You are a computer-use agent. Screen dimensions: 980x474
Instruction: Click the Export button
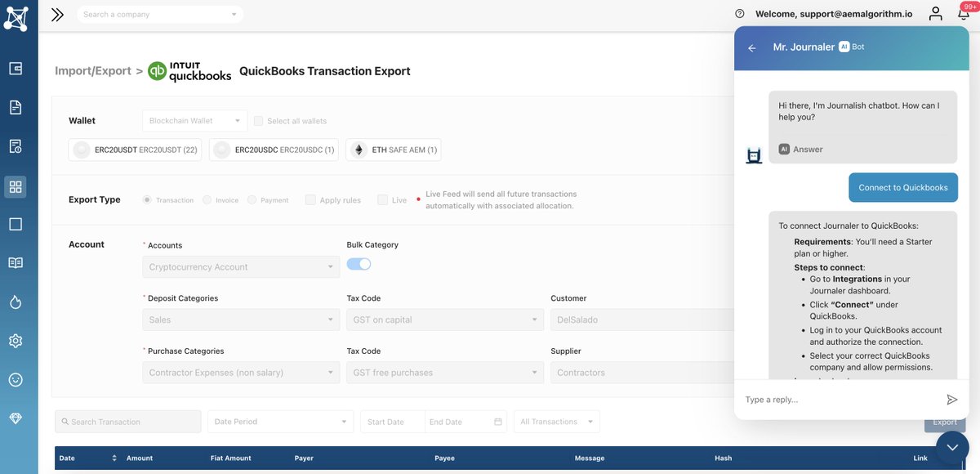coord(945,423)
